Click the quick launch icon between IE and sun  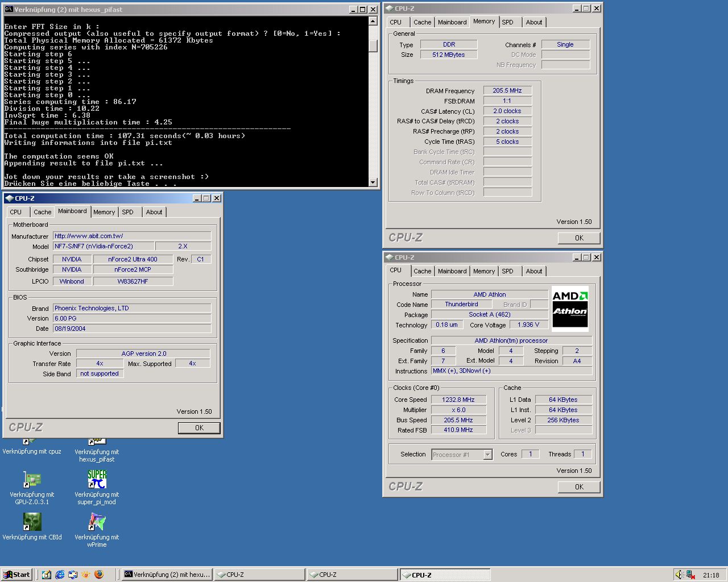73,575
